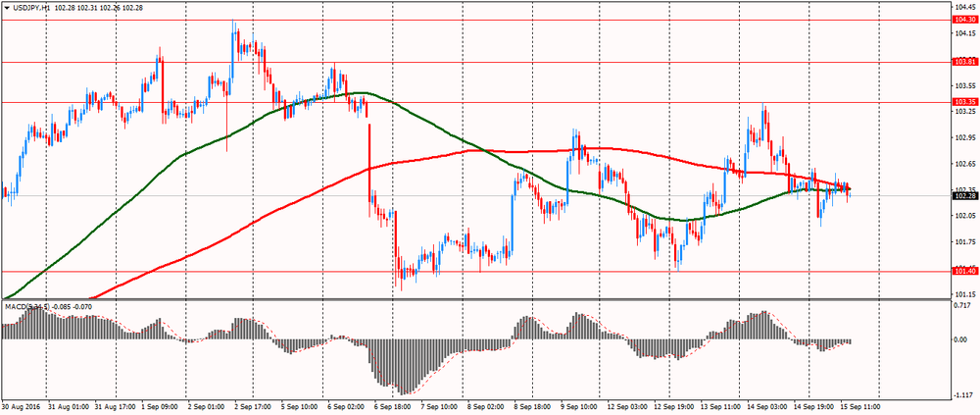This screenshot has width=980, height=415.
Task: Click the 14 Sep 03:00 time label
Action: click(765, 406)
